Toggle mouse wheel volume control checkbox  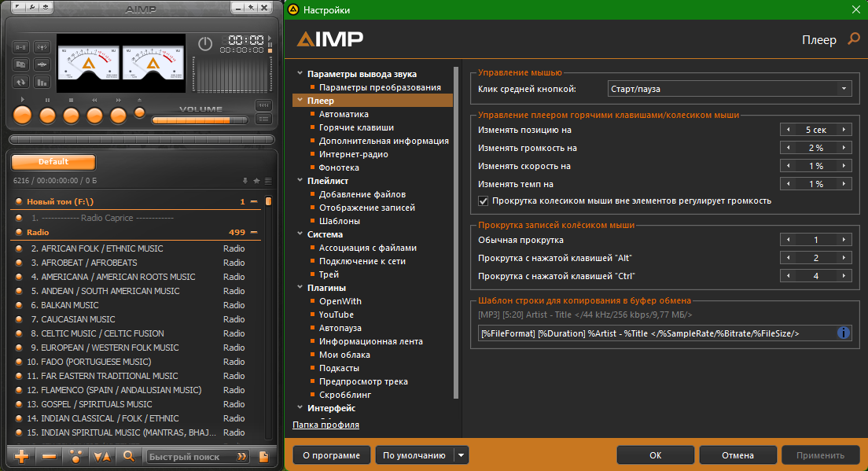[484, 201]
